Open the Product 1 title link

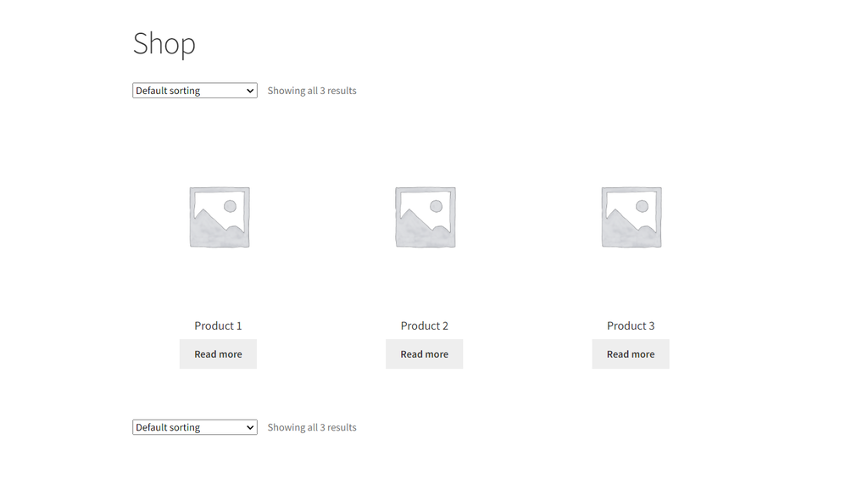click(x=218, y=325)
